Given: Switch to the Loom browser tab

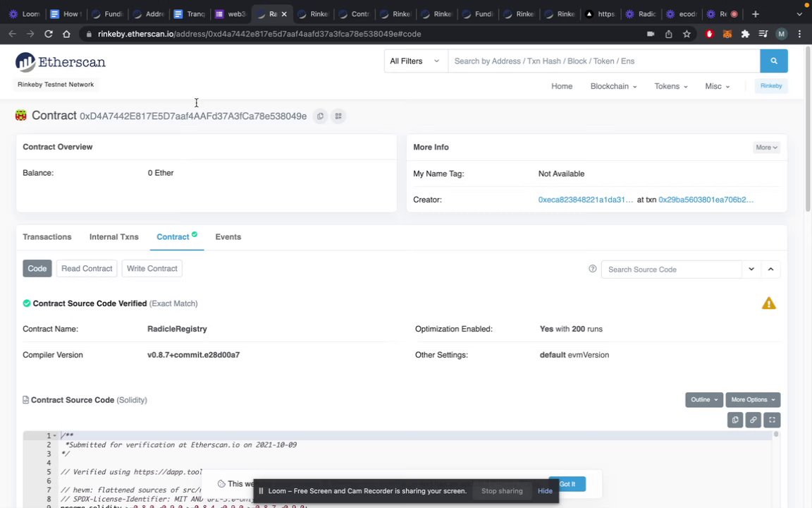Looking at the screenshot, I should tap(25, 14).
